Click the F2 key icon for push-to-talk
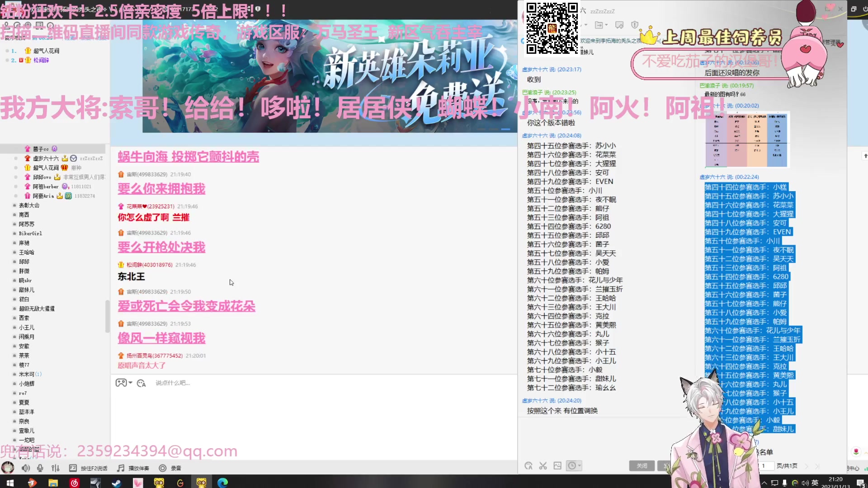The width and height of the screenshot is (868, 488). pos(73,468)
